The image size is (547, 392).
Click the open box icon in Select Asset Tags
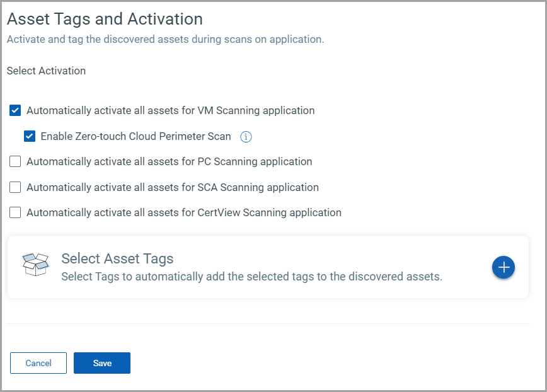tap(35, 265)
